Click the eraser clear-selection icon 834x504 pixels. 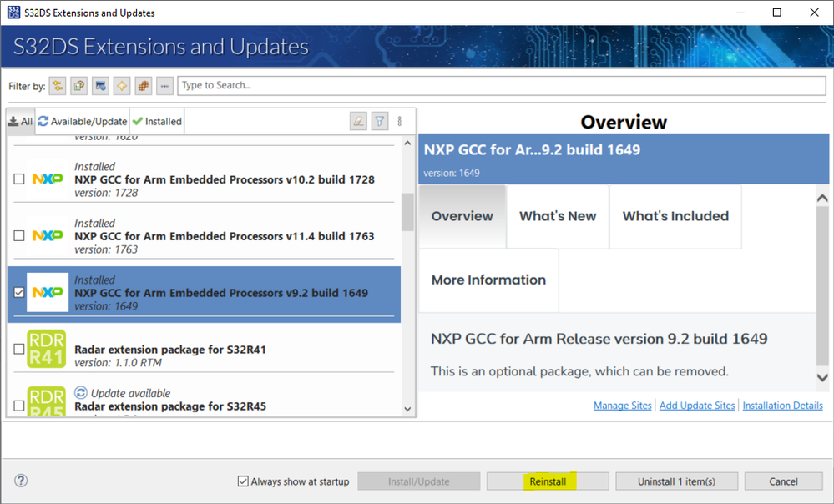(358, 121)
